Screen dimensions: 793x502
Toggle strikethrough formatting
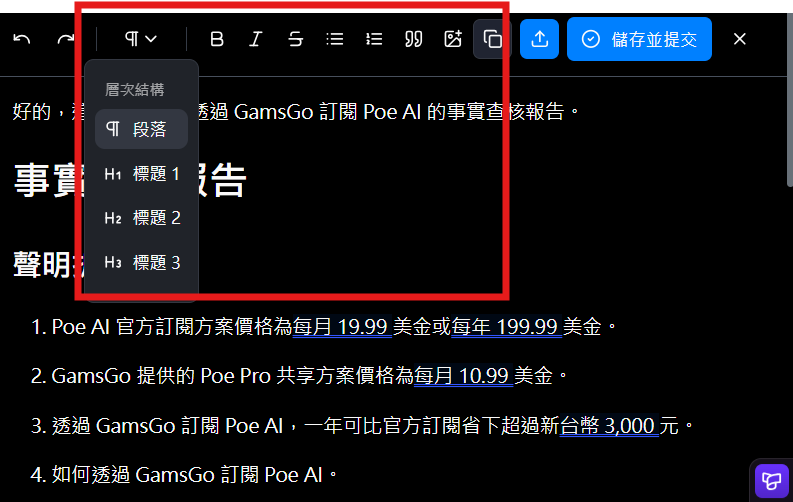295,39
